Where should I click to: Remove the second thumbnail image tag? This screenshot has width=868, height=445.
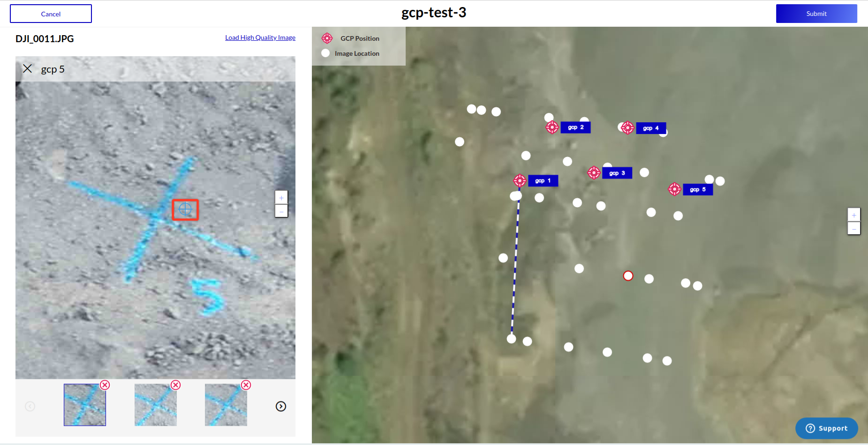point(175,385)
